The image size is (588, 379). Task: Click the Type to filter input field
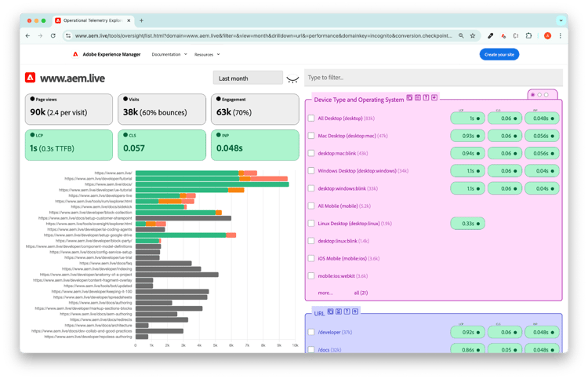pyautogui.click(x=433, y=78)
